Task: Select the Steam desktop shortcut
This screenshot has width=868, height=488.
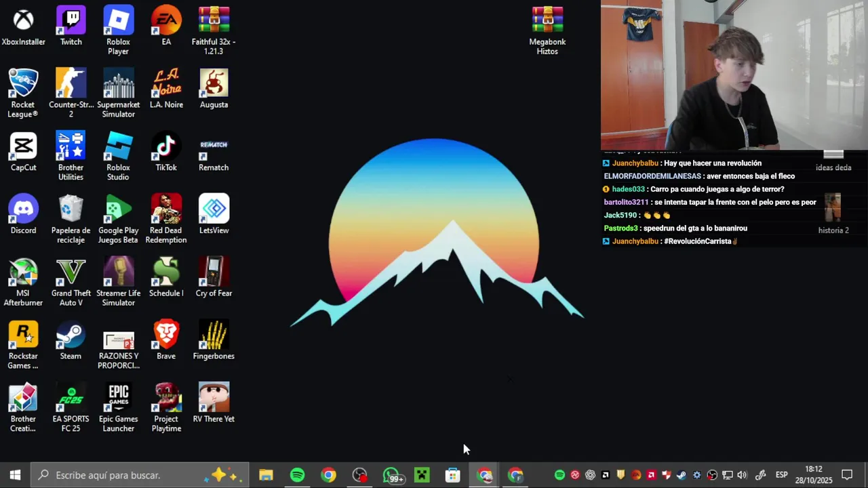Action: click(x=71, y=341)
